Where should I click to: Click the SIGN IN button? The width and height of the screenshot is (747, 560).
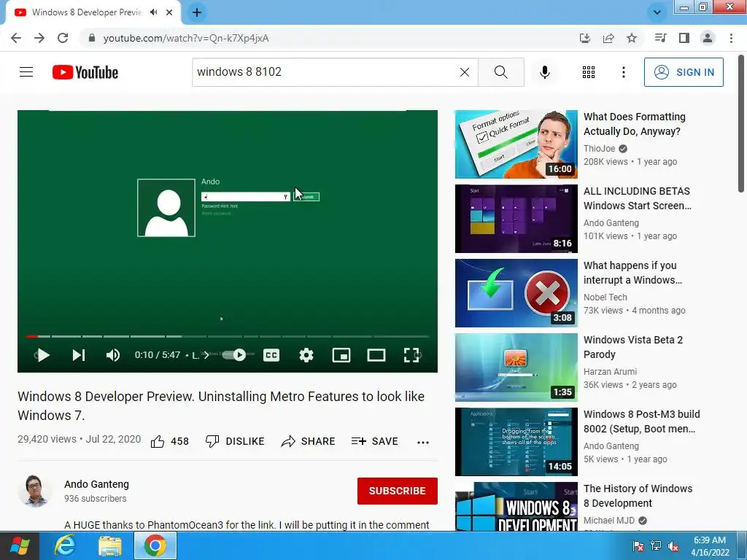coord(684,72)
